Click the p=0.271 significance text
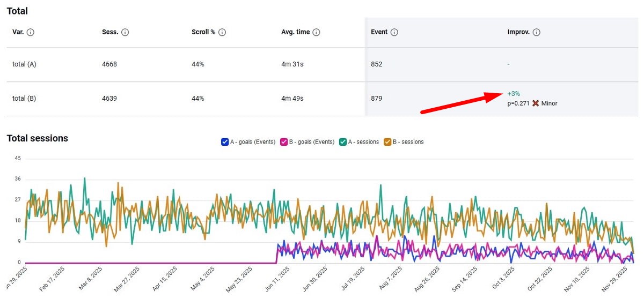644x299 pixels. coord(518,103)
